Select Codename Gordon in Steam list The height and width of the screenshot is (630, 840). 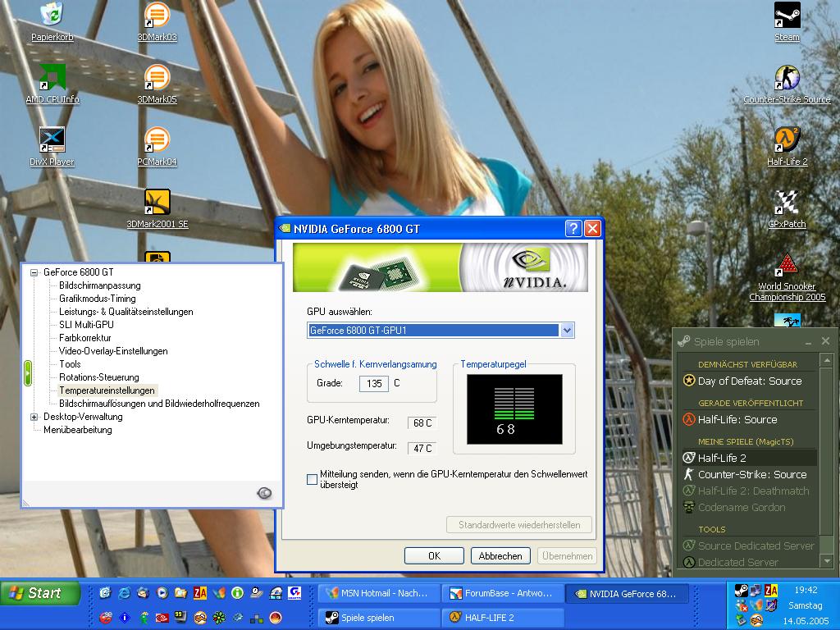(750, 507)
